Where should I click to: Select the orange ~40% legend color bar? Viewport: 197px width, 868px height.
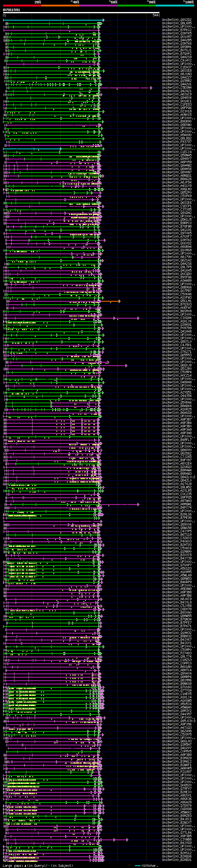pyautogui.click(x=60, y=6)
